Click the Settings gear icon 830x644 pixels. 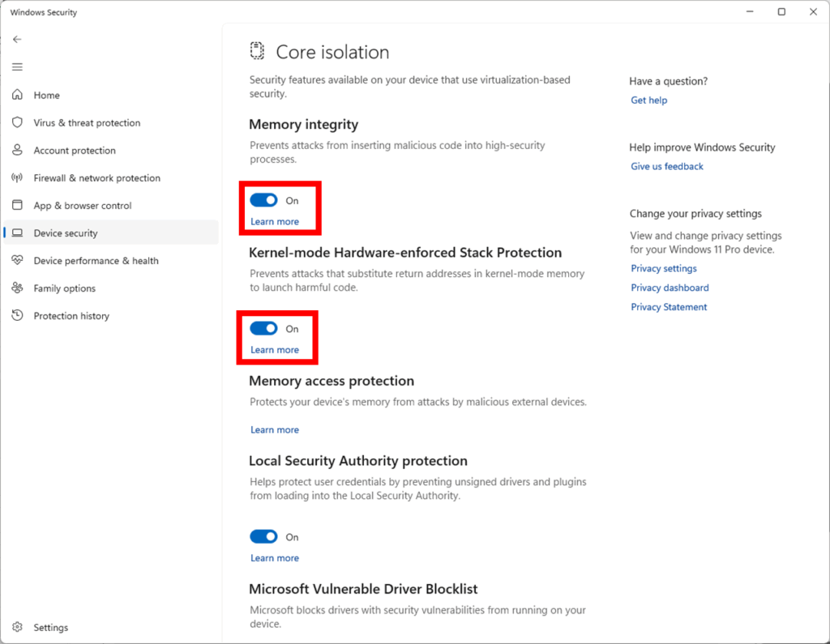pyautogui.click(x=17, y=627)
